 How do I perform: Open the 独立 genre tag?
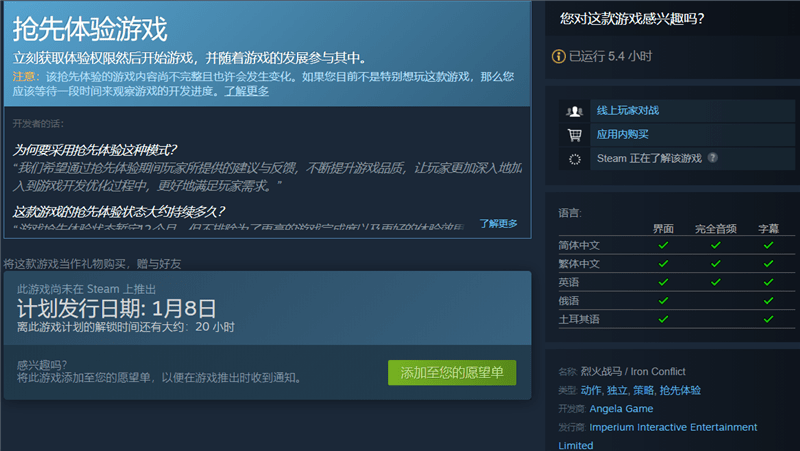coord(617,390)
